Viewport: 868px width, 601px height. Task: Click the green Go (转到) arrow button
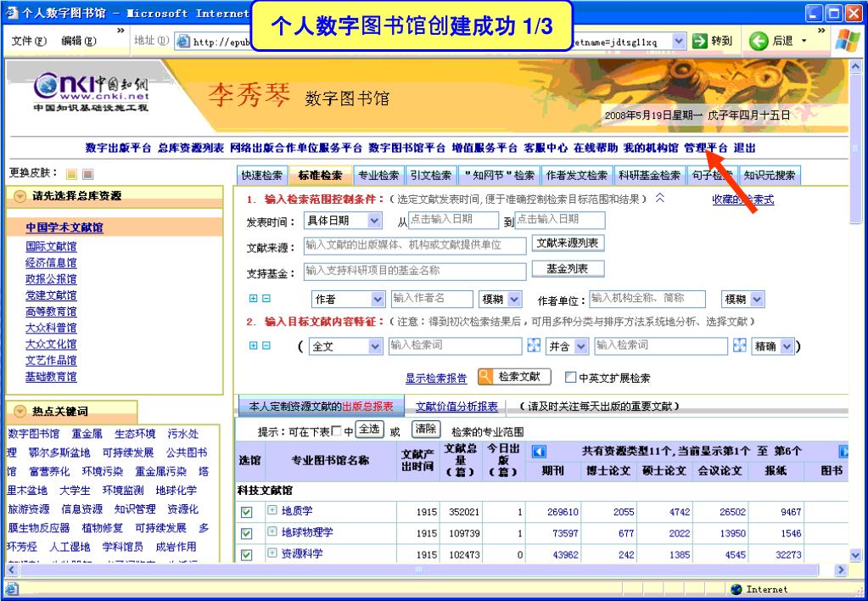pos(700,41)
